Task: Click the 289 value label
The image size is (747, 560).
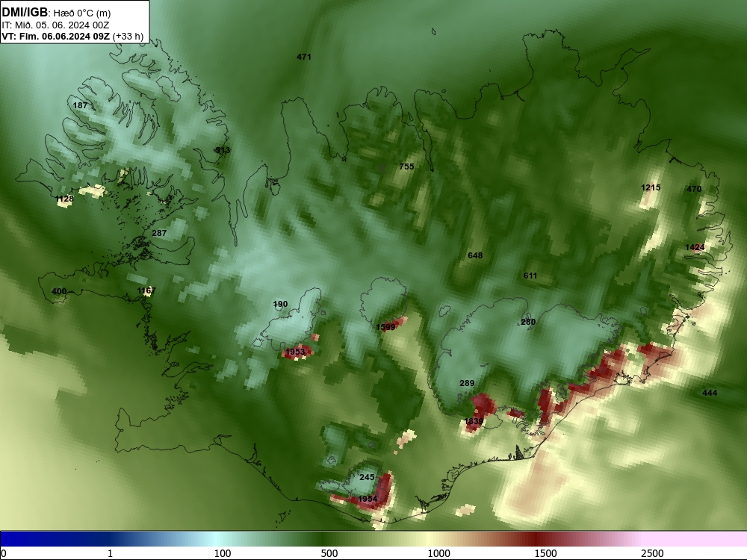Action: tap(467, 383)
